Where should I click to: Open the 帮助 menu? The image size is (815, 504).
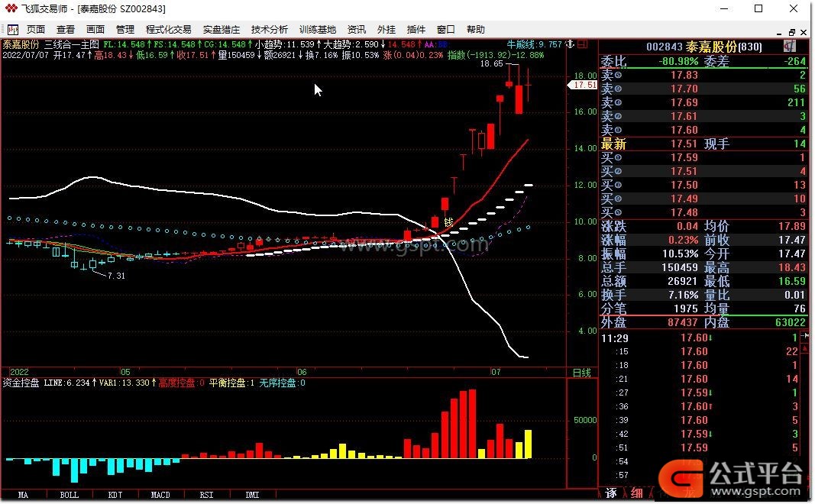pos(476,30)
